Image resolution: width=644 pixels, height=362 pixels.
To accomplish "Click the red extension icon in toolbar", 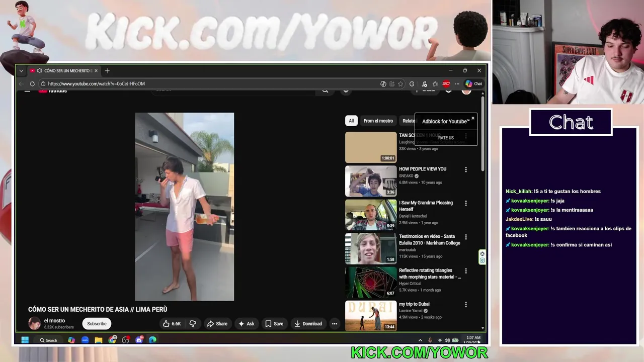I will click(x=446, y=84).
